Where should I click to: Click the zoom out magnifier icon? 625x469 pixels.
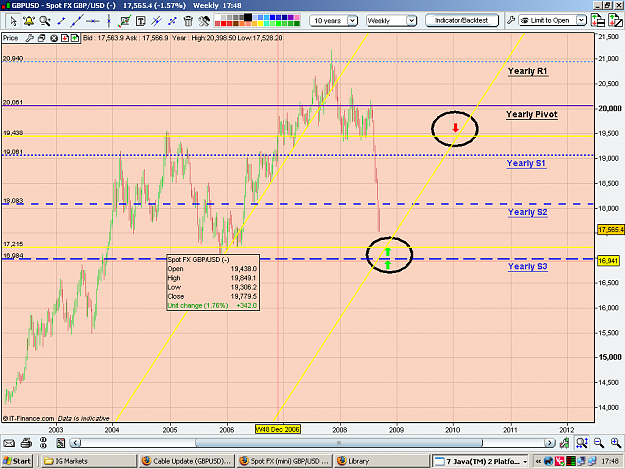(x=598, y=443)
